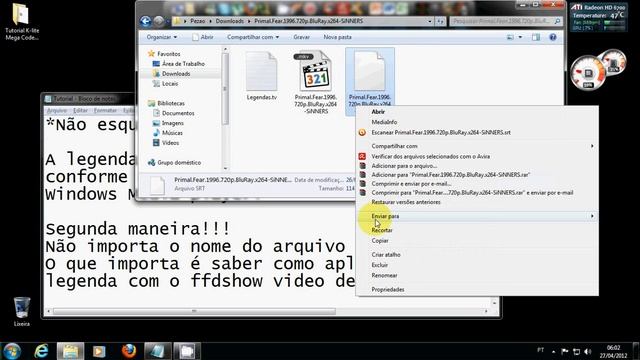Select Grupo doméstico in navigation pane
The height and width of the screenshot is (360, 640).
coord(179,162)
